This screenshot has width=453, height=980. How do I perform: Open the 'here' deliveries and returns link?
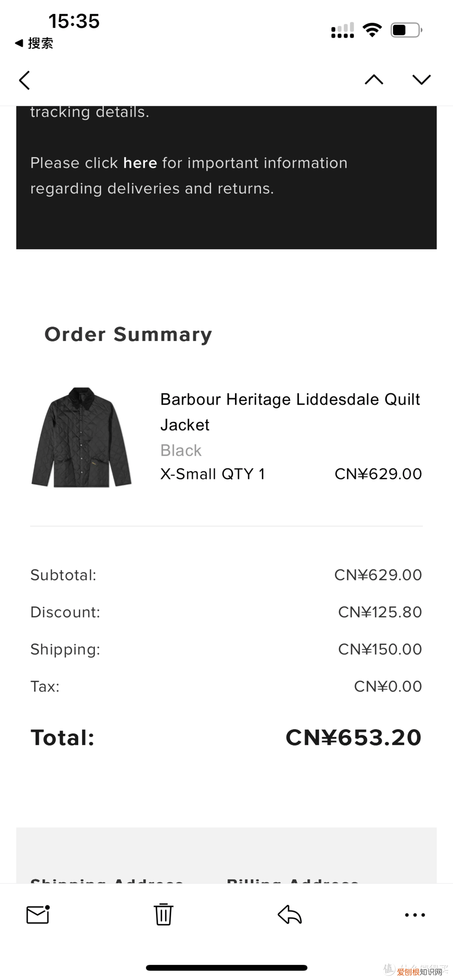pos(140,163)
